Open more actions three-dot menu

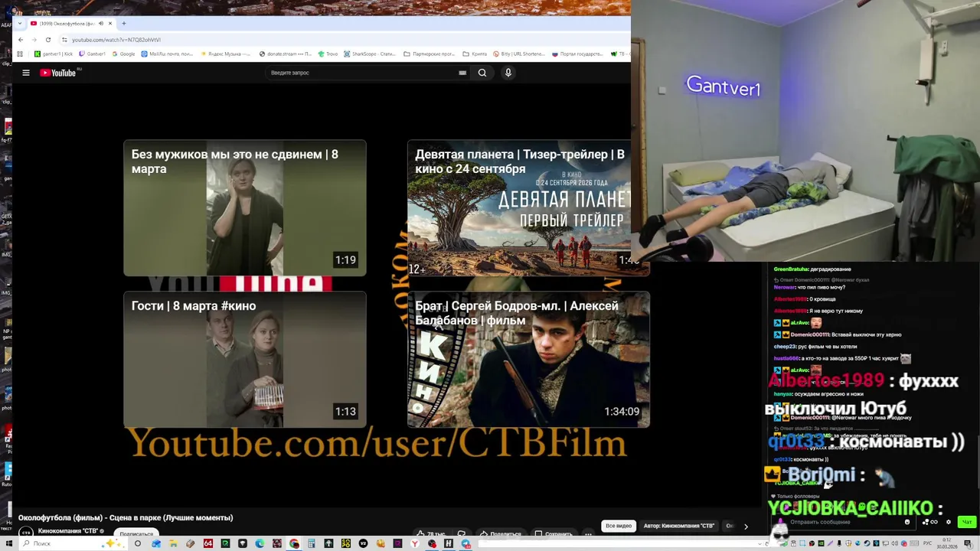(588, 533)
